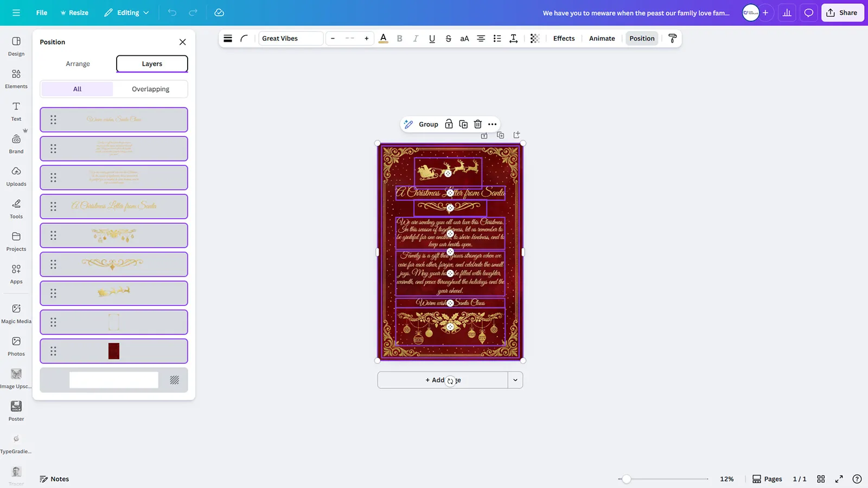This screenshot has height=488, width=868.
Task: Click the text color icon
Action: [383, 38]
